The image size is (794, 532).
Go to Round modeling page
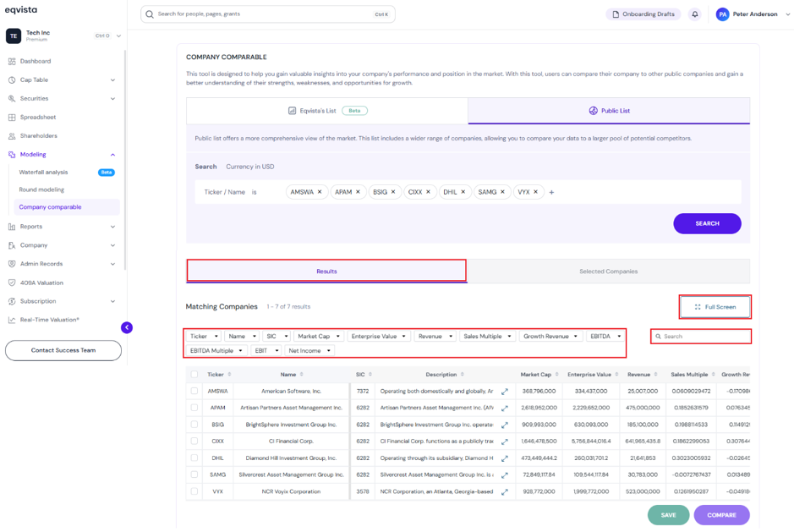(41, 189)
